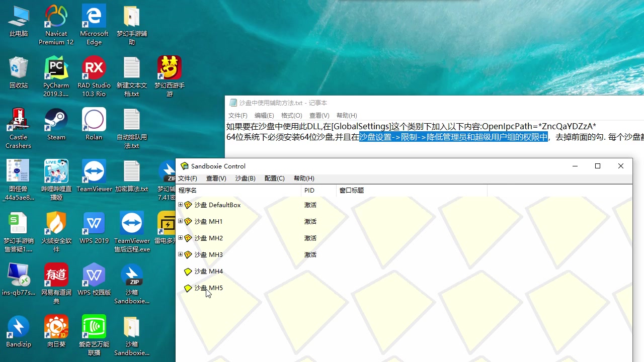
Task: Sort by 窗口标题 column header
Action: (x=412, y=191)
